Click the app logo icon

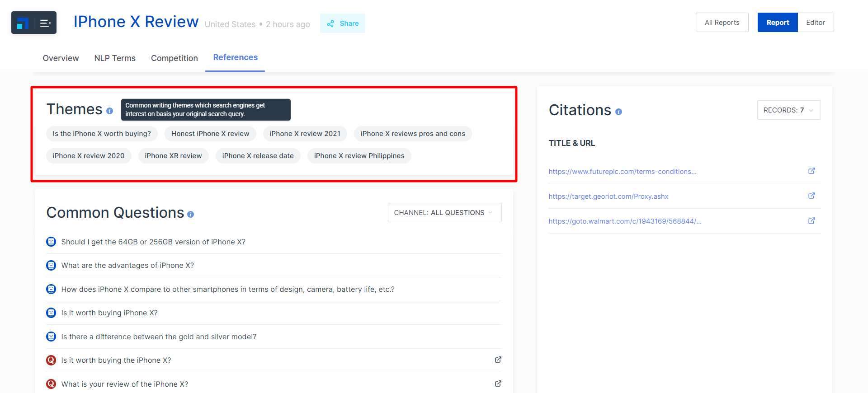23,23
